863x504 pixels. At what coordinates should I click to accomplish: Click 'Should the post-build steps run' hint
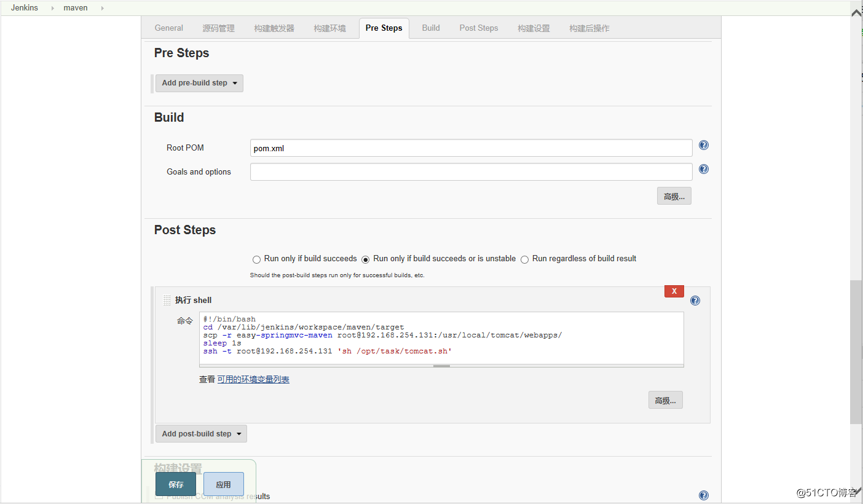point(337,275)
